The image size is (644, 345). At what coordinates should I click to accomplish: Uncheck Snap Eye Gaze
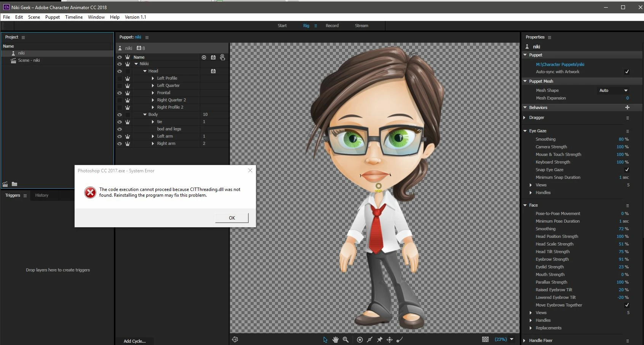[x=627, y=170]
